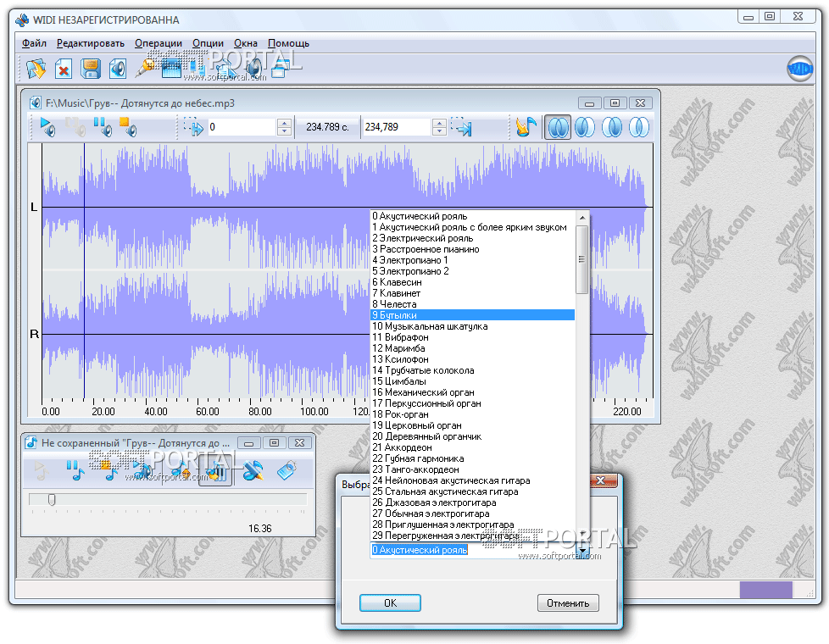The image size is (829, 644).
Task: Select 8 Челеста
Action: (x=473, y=304)
